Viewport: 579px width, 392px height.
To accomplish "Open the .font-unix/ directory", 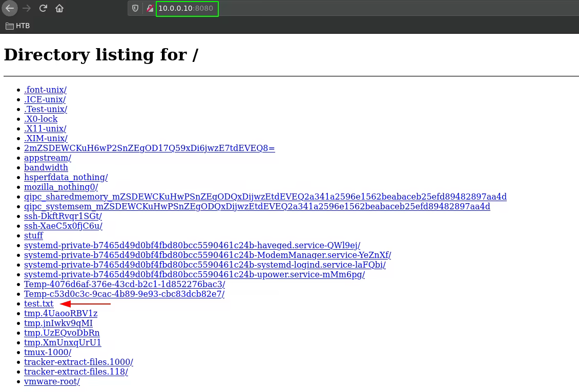I will tap(45, 90).
